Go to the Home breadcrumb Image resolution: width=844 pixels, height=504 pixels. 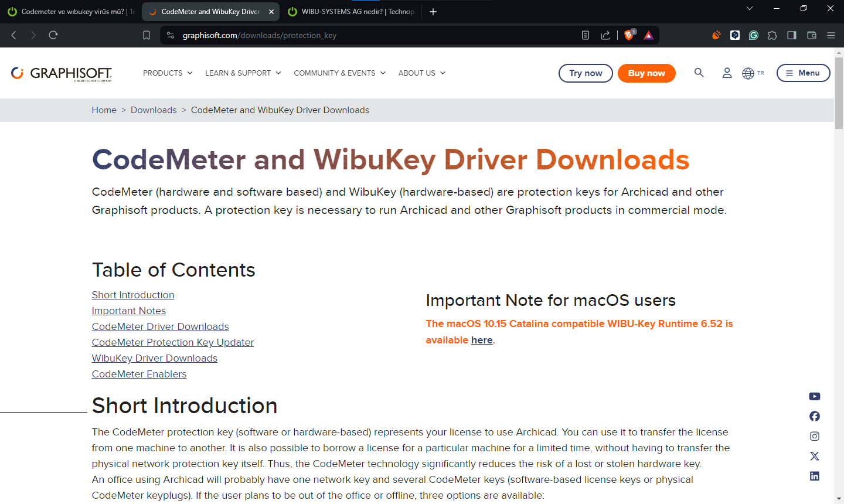coord(104,110)
